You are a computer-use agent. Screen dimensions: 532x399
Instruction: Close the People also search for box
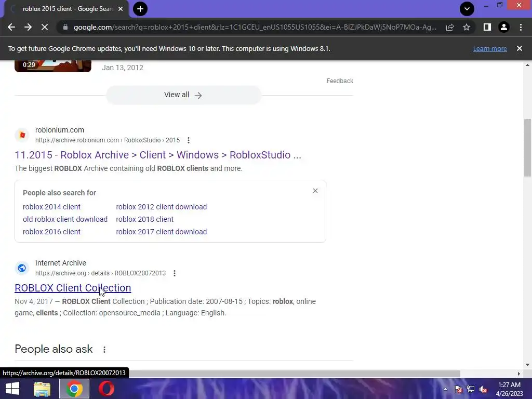[315, 191]
